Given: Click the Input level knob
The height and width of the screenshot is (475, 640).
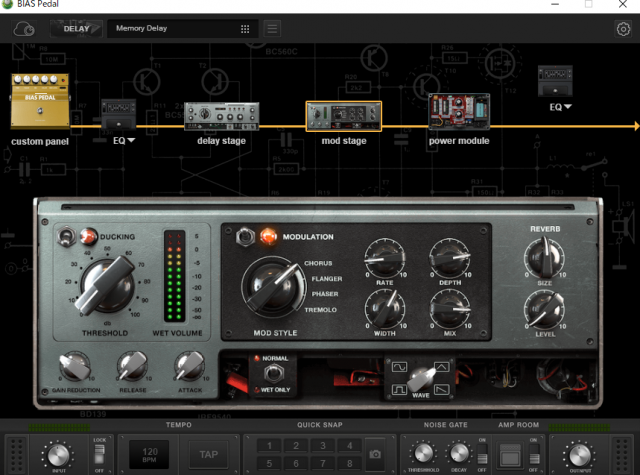Looking at the screenshot, I should [58, 455].
